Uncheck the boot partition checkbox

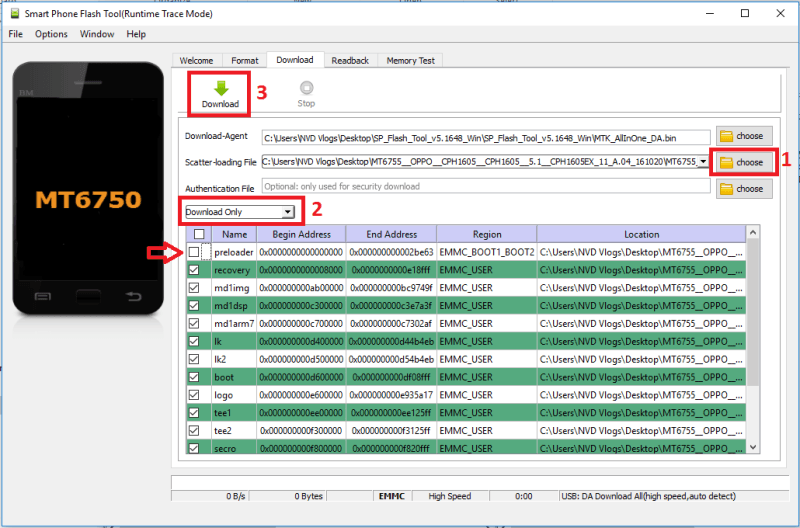point(194,377)
